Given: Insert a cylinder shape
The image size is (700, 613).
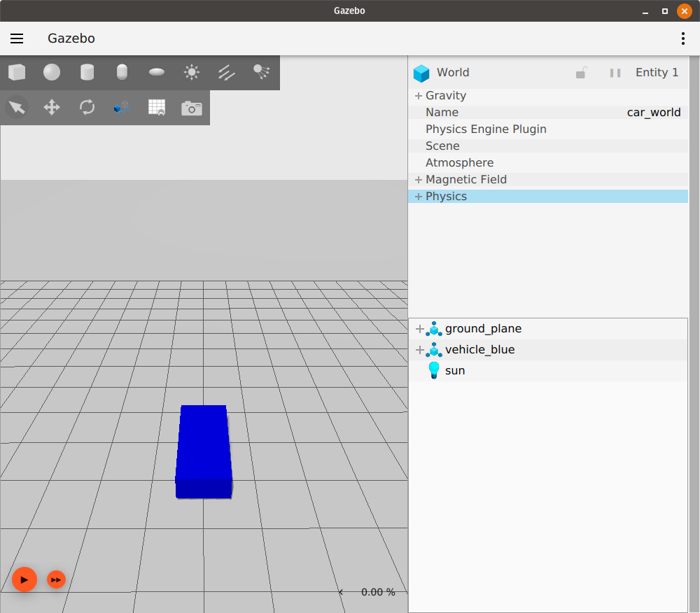Looking at the screenshot, I should click(87, 72).
